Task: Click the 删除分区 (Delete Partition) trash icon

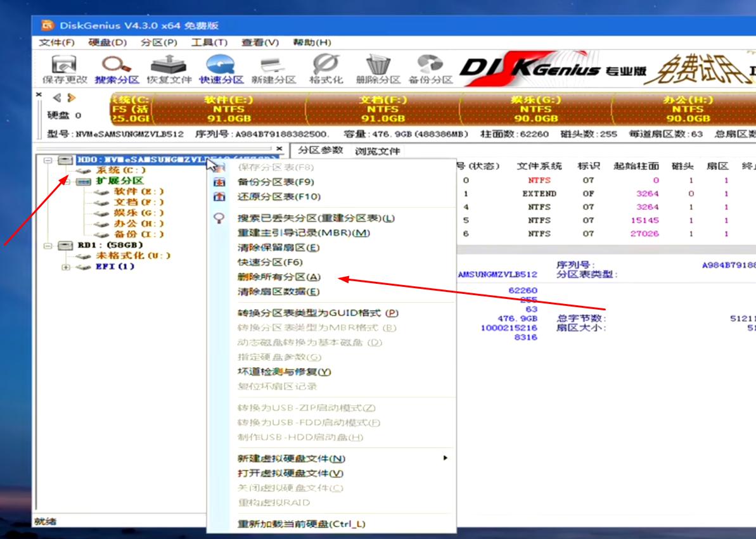Action: 378,70
